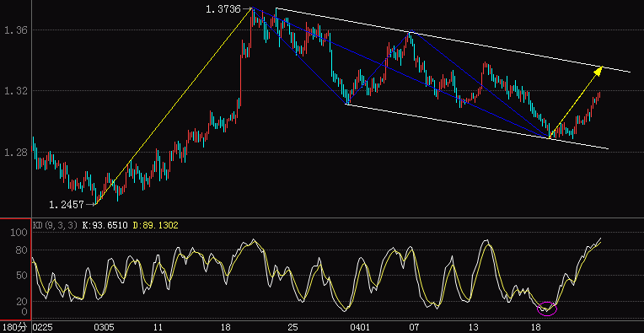Click the 1.36 price axis label
Screen dimensions: 644x333
pos(16,30)
